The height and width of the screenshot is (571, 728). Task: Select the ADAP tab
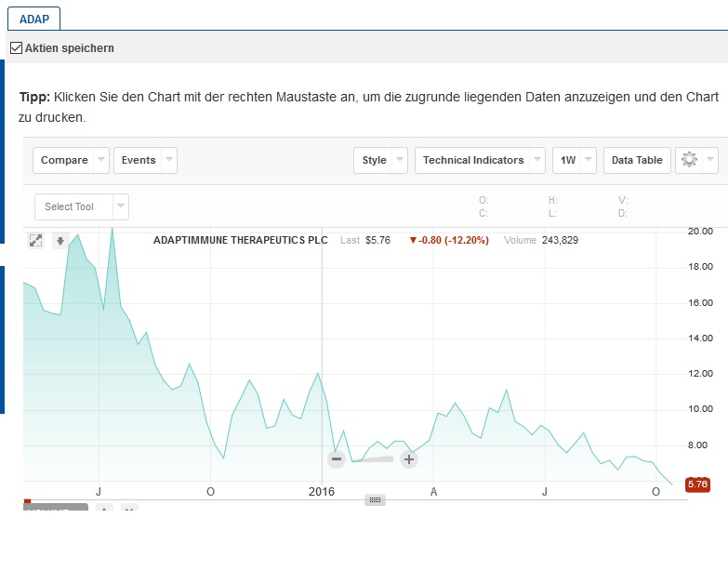coord(34,18)
